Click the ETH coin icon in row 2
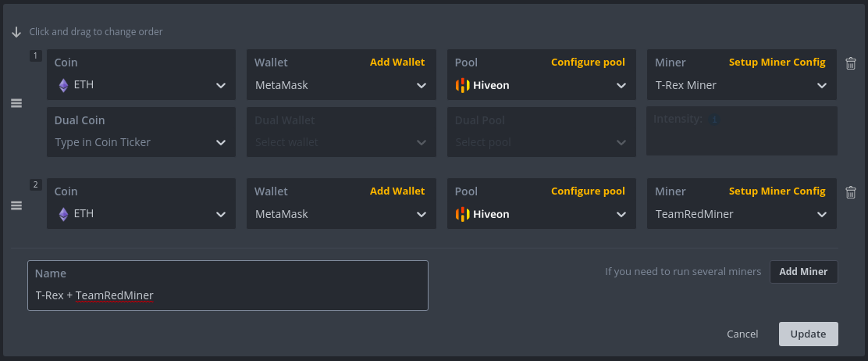868x361 pixels. [x=64, y=214]
